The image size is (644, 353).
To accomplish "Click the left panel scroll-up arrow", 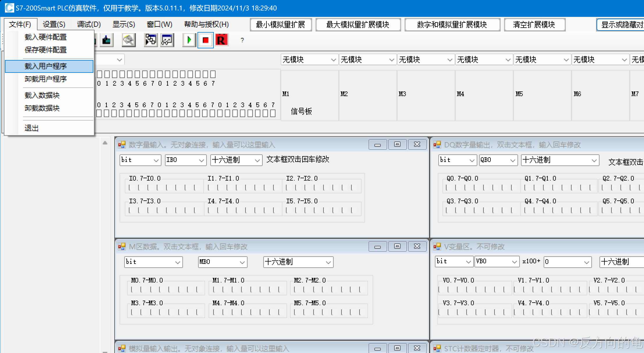I will (x=105, y=143).
